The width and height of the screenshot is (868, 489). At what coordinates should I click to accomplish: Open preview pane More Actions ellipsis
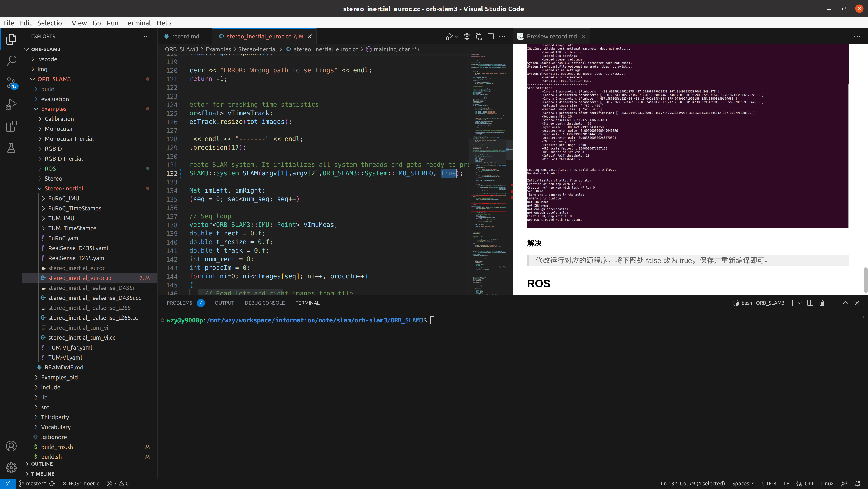(x=857, y=36)
